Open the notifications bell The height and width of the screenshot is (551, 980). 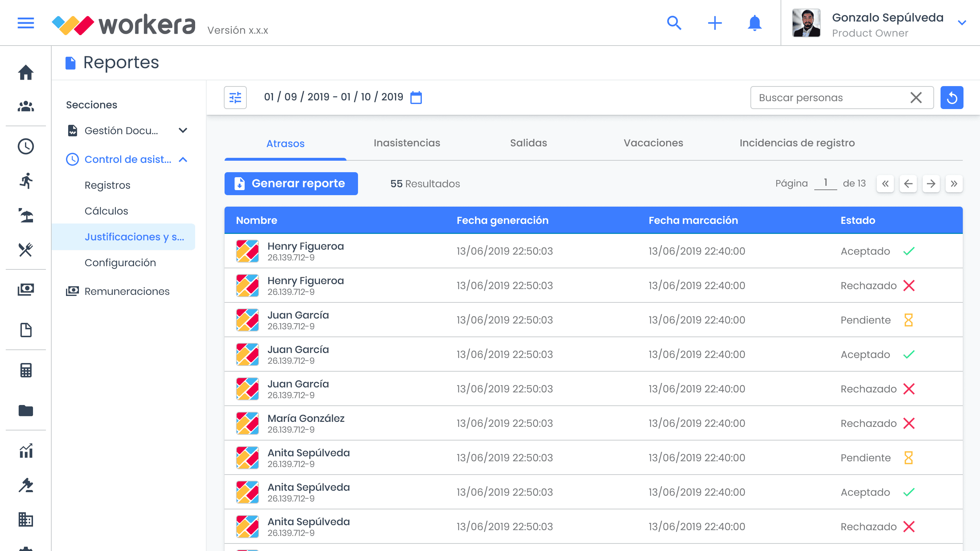(754, 23)
